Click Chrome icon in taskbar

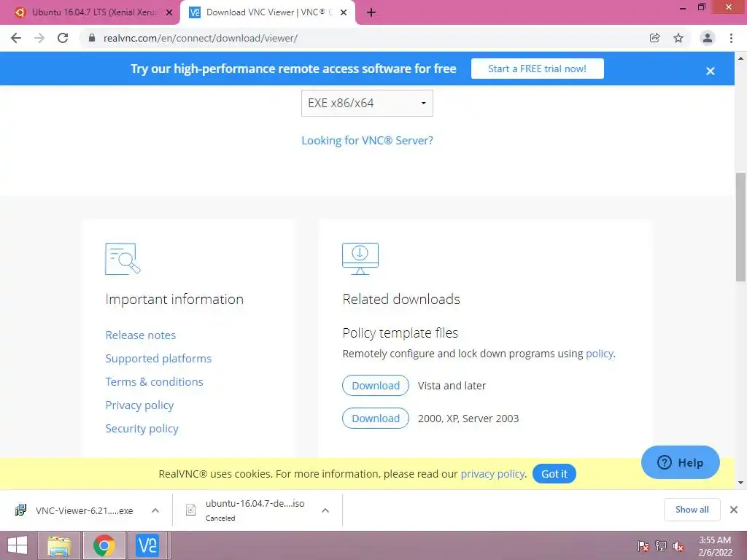pos(104,545)
